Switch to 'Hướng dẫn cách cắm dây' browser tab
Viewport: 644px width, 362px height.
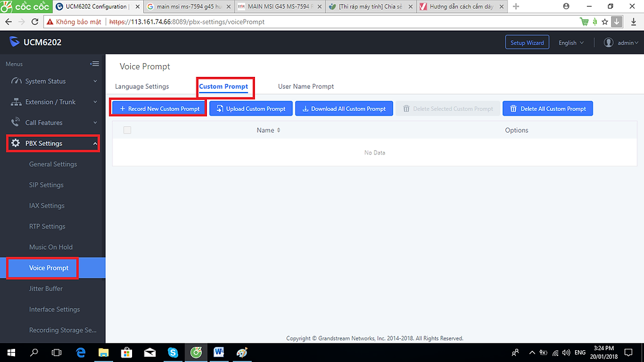461,7
